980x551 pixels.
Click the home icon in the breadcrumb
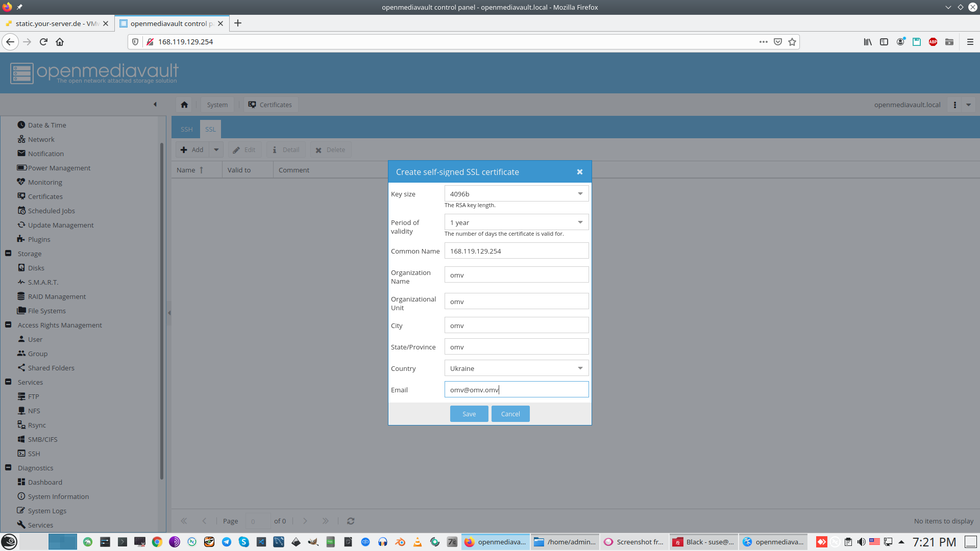tap(184, 105)
